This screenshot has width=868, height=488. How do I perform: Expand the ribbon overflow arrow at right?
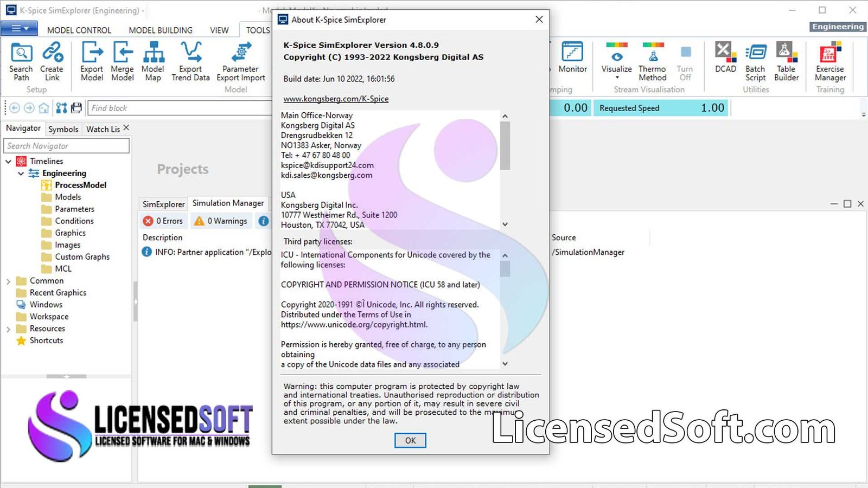[x=863, y=114]
